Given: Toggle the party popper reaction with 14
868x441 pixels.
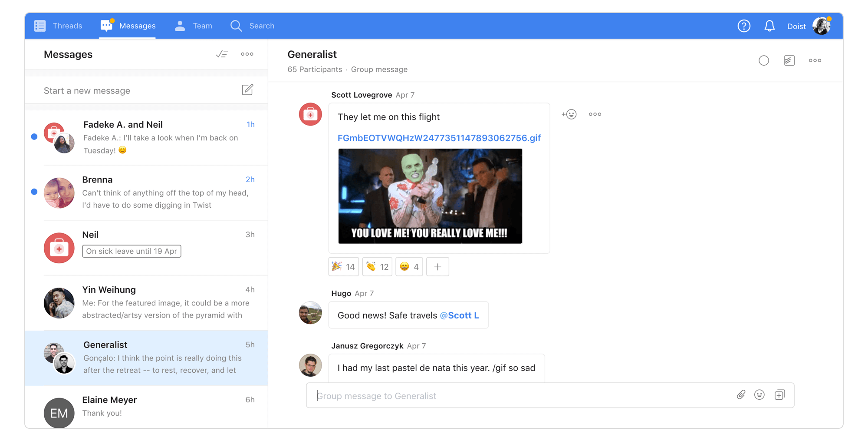Looking at the screenshot, I should tap(343, 267).
